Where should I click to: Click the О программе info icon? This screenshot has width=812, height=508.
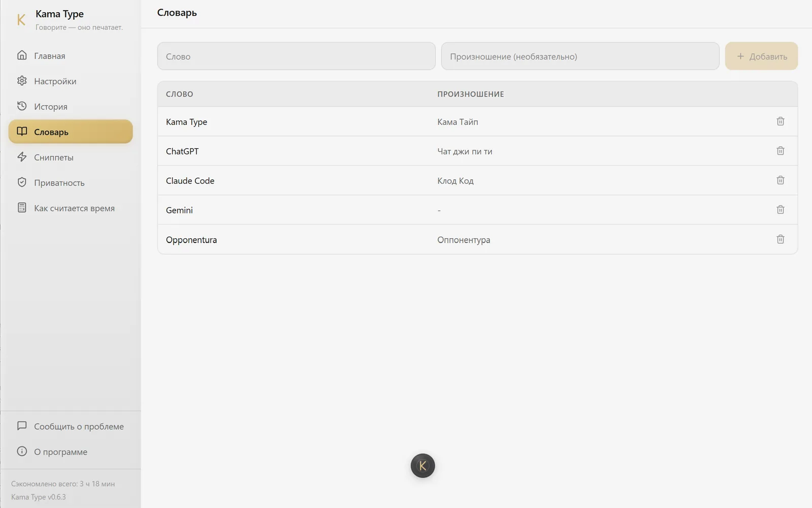pyautogui.click(x=22, y=451)
